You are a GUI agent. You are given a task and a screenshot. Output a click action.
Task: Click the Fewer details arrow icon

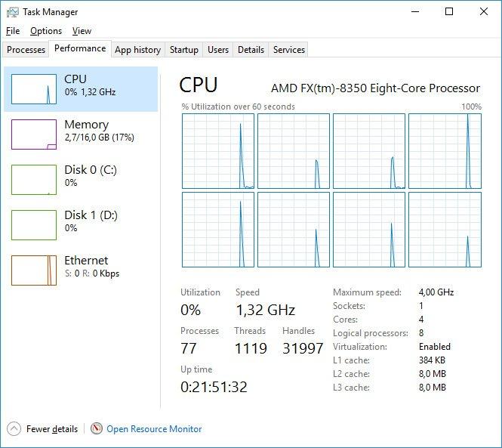pyautogui.click(x=14, y=428)
